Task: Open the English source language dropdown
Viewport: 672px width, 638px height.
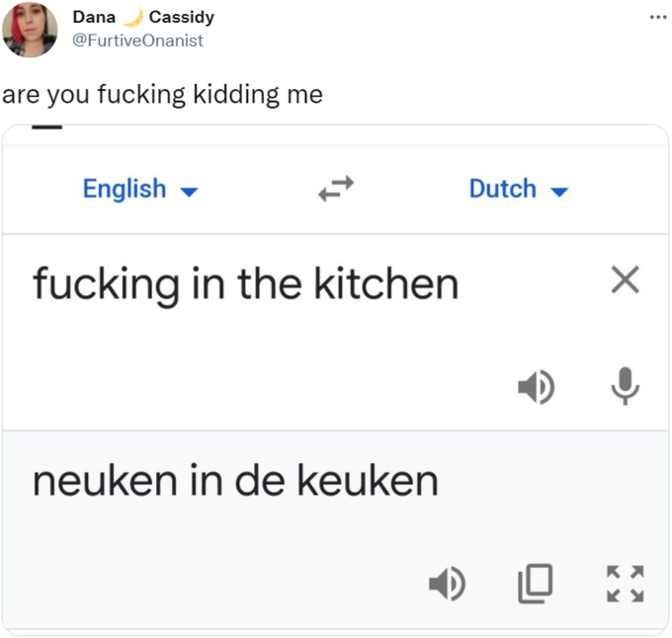Action: 125,189
